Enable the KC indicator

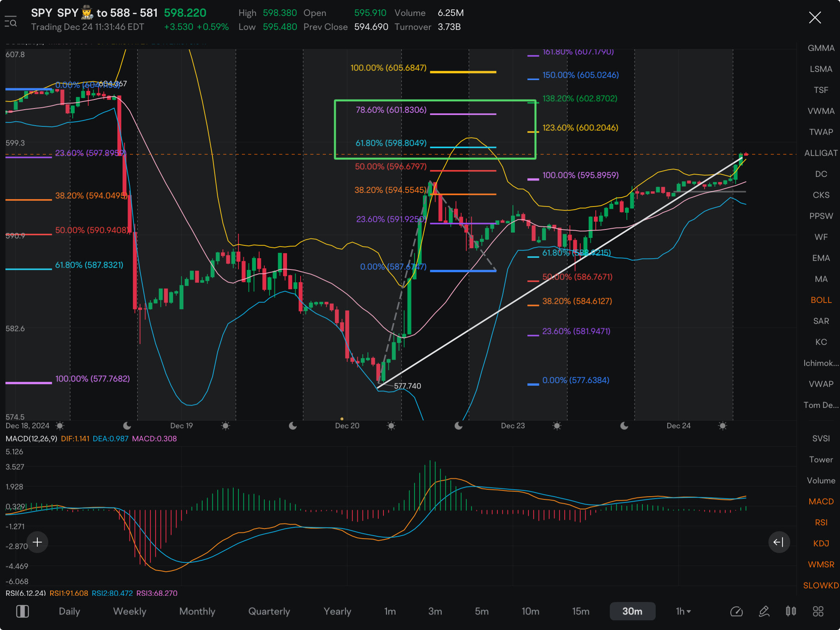(821, 342)
